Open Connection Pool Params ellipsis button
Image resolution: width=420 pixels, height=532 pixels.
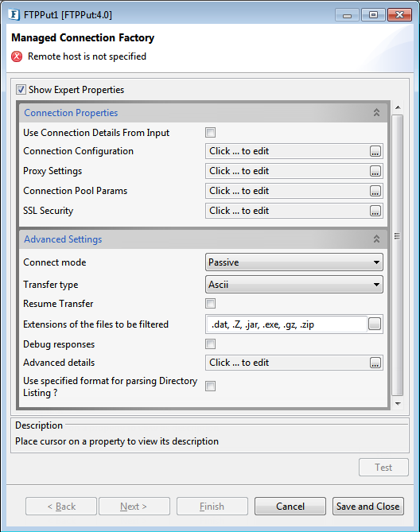tap(375, 191)
